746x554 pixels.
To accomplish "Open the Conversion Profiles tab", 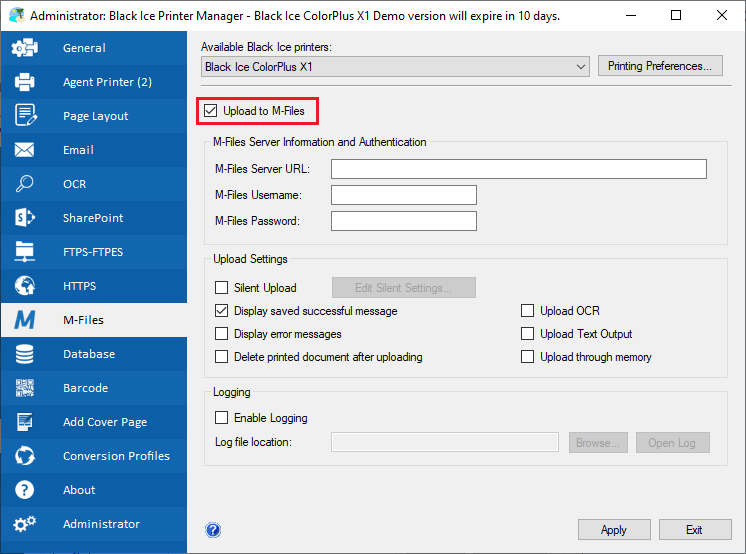I will click(x=116, y=456).
